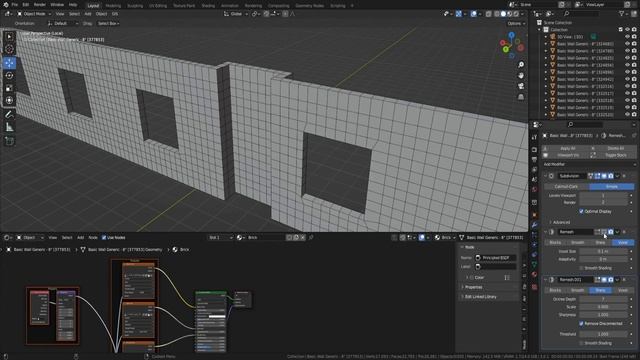
Task: Toggle Remesh modifier viewport display
Action: (x=604, y=232)
